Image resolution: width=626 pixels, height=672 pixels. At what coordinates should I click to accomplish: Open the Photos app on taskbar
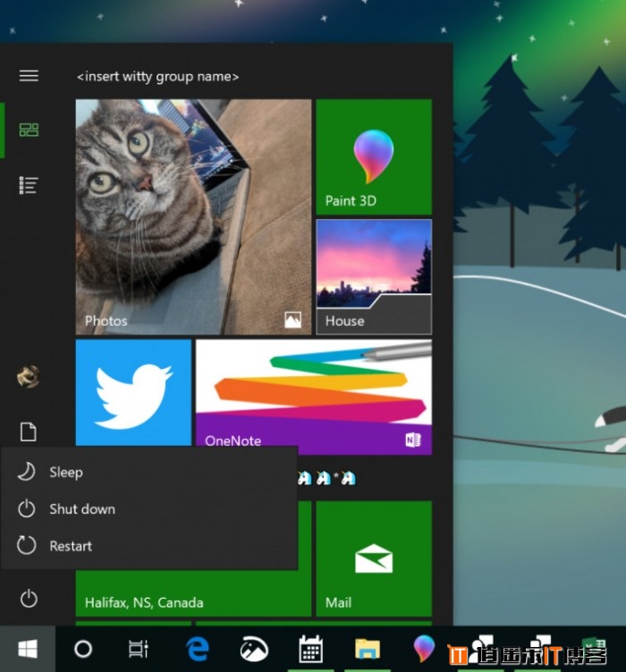254,649
